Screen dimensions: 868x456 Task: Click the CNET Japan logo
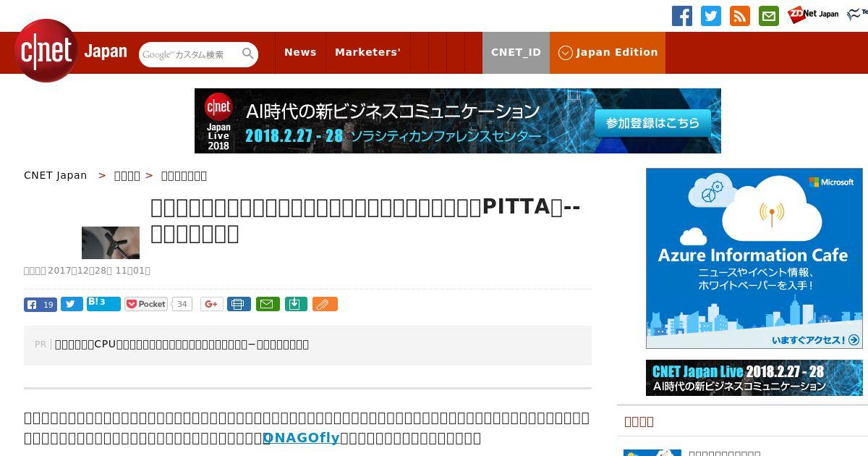(71, 51)
